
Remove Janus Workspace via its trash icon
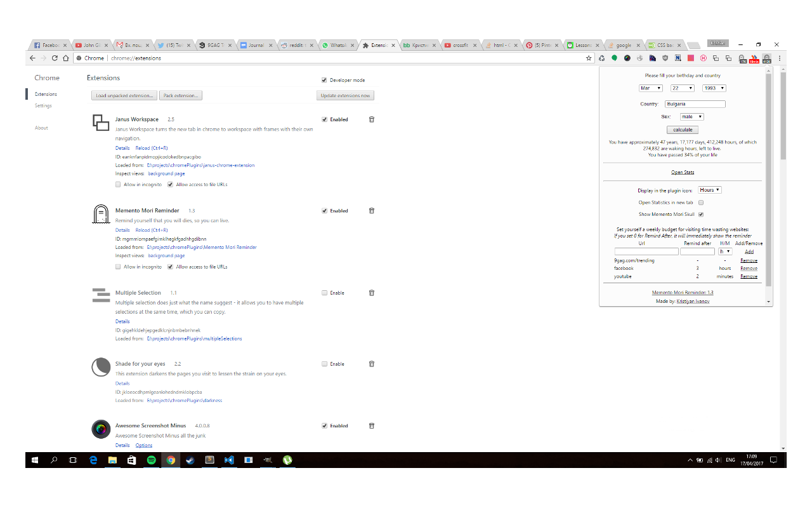(x=372, y=119)
